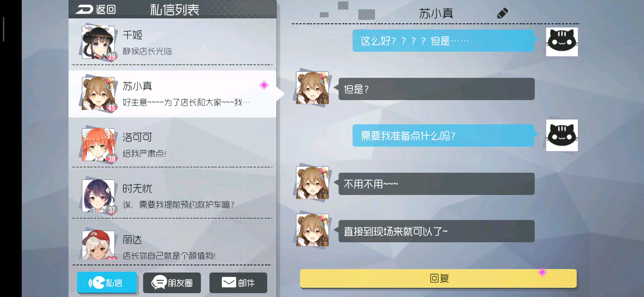Open 时无忧 conversation
The width and height of the screenshot is (644, 297).
(172, 196)
